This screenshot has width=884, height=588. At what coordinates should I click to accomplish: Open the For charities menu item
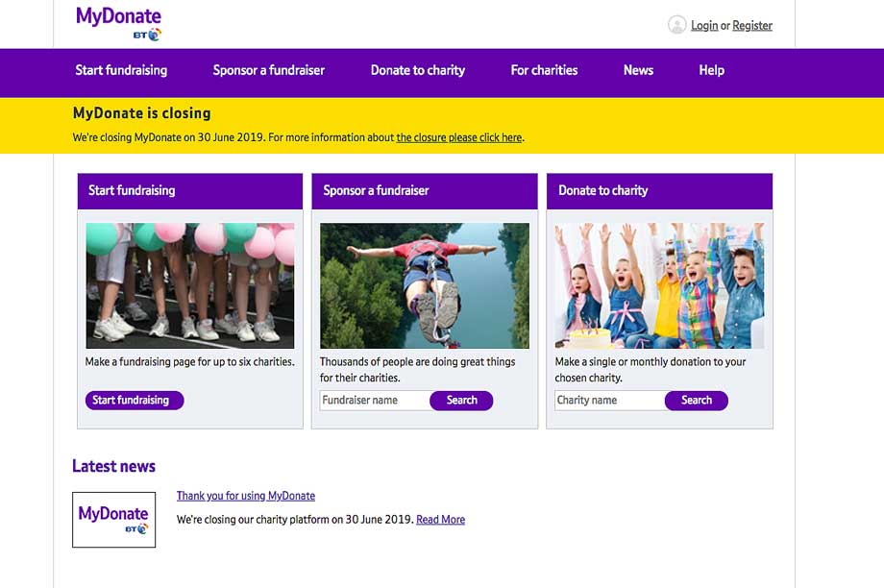pyautogui.click(x=544, y=70)
